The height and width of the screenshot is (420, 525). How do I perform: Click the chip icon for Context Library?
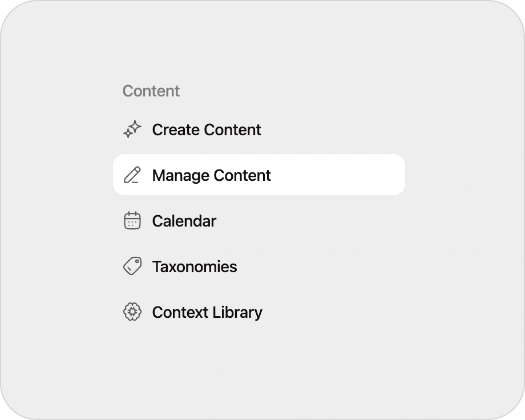132,312
